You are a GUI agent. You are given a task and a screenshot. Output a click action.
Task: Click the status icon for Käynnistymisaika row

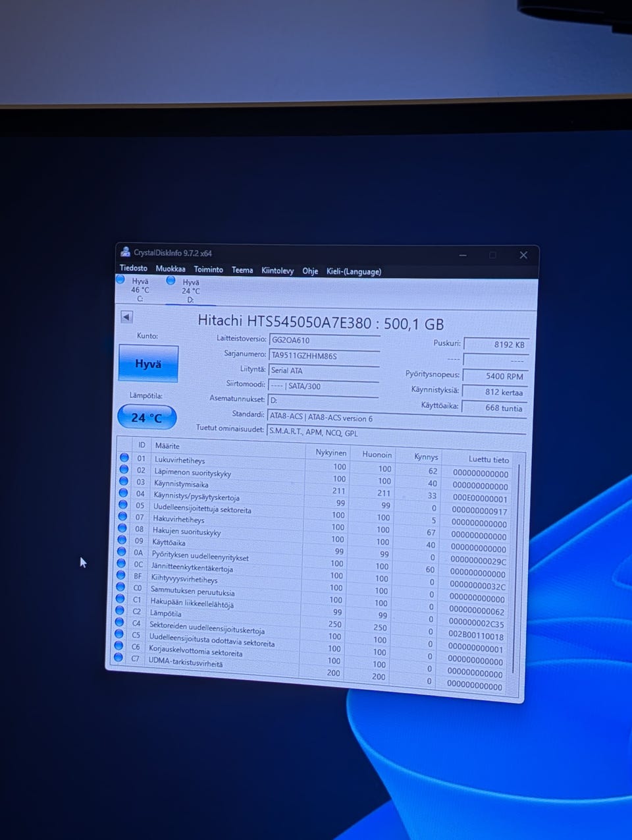(x=123, y=481)
